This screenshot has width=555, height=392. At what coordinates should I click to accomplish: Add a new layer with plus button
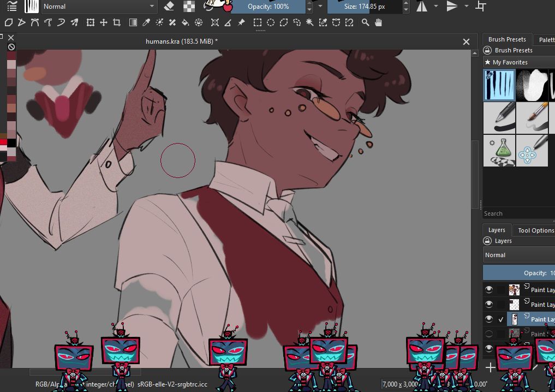490,367
